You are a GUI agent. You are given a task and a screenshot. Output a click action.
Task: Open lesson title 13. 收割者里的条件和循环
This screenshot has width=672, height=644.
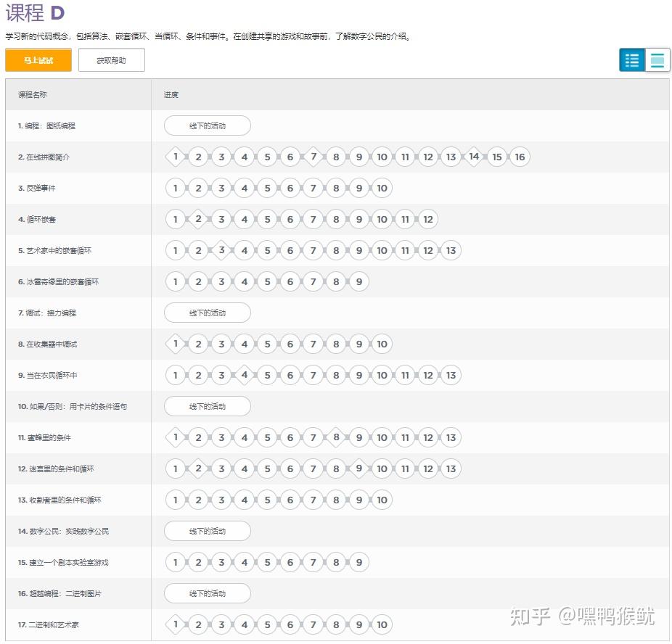[60, 500]
